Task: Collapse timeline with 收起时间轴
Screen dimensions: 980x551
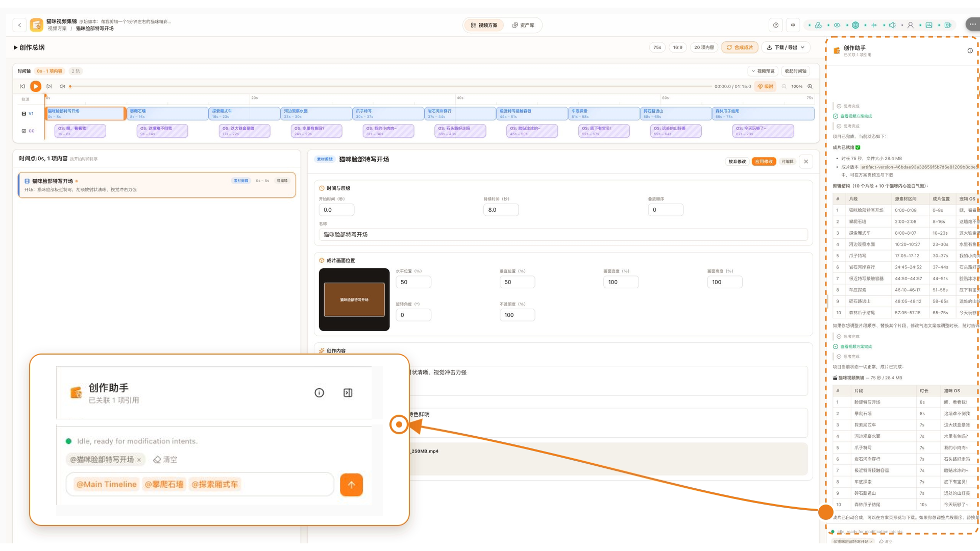Action: (x=796, y=71)
